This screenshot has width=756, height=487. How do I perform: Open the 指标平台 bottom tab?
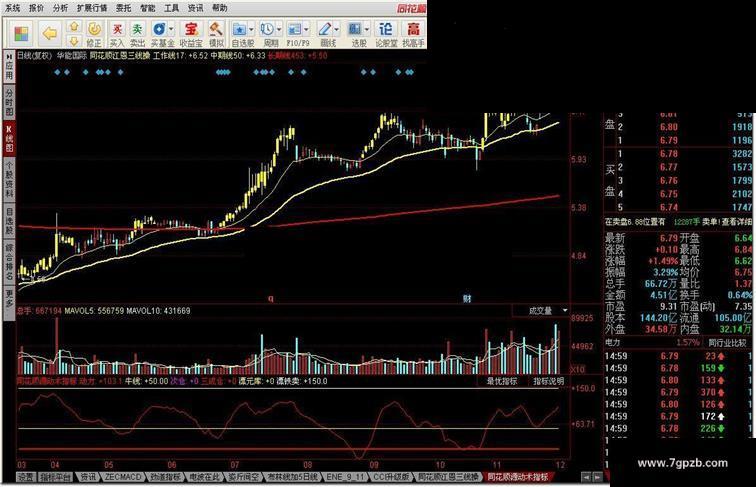point(55,477)
